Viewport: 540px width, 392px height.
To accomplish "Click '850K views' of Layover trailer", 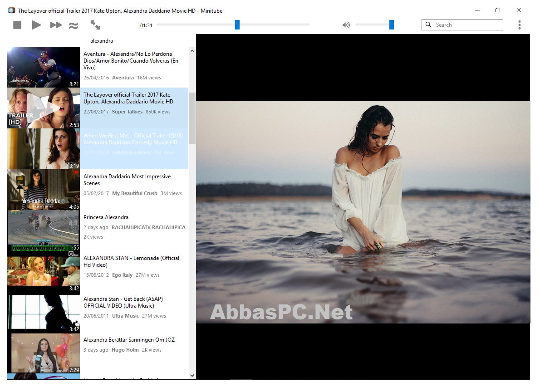I will [158, 112].
